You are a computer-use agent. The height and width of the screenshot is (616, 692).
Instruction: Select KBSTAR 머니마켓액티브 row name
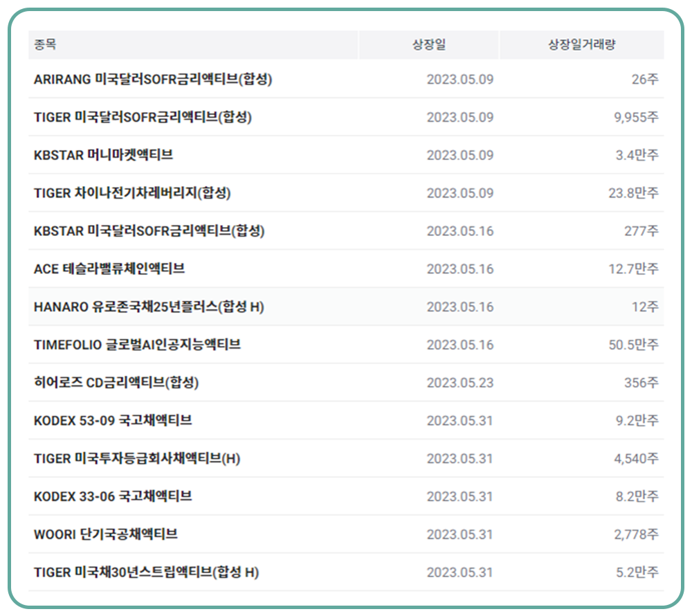tap(103, 155)
